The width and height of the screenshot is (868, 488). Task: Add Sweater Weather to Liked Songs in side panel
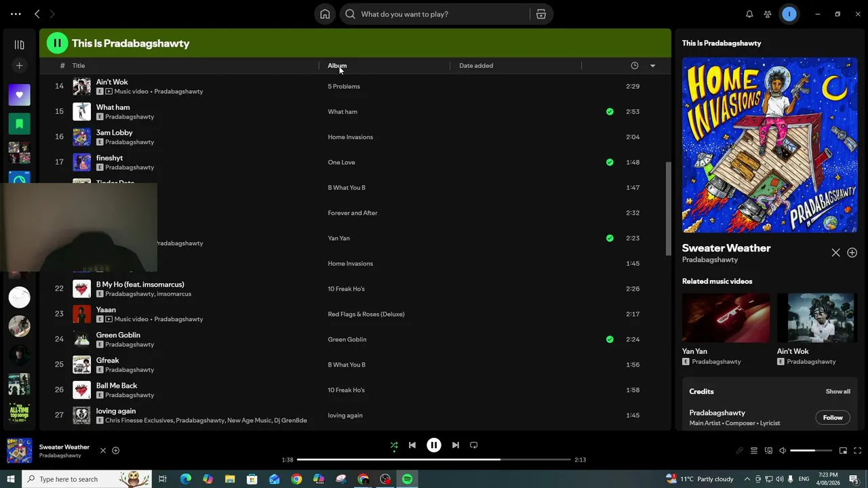click(852, 253)
